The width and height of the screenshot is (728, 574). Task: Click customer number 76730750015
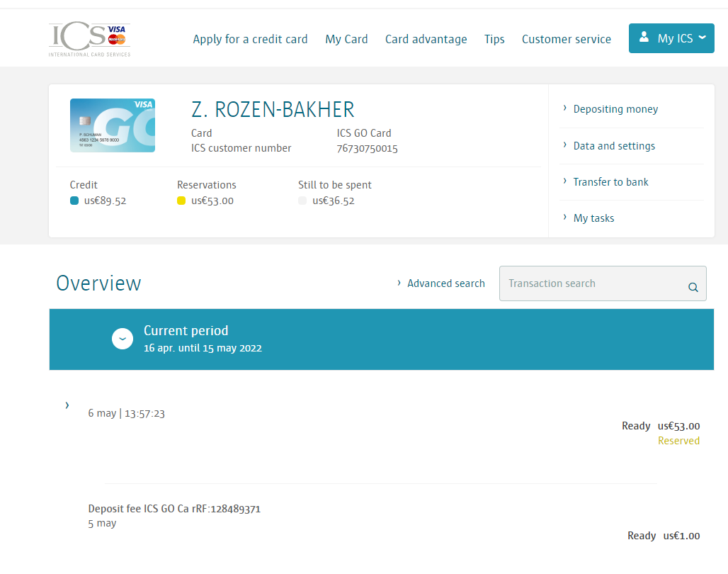click(x=368, y=149)
